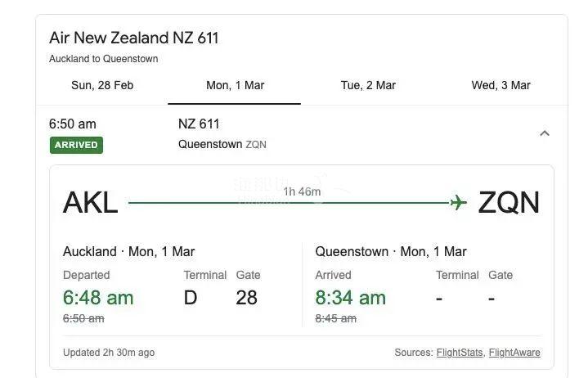The image size is (588, 378).
Task: Select the Sun, 28 Feb tab
Action: [x=102, y=85]
